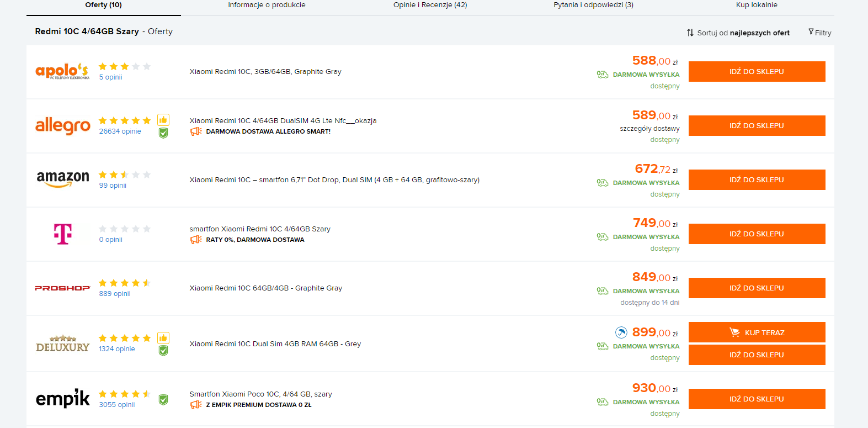Click megaphone icon beside Raty 0% promo
Viewport: 868px width, 428px height.
pyautogui.click(x=195, y=240)
